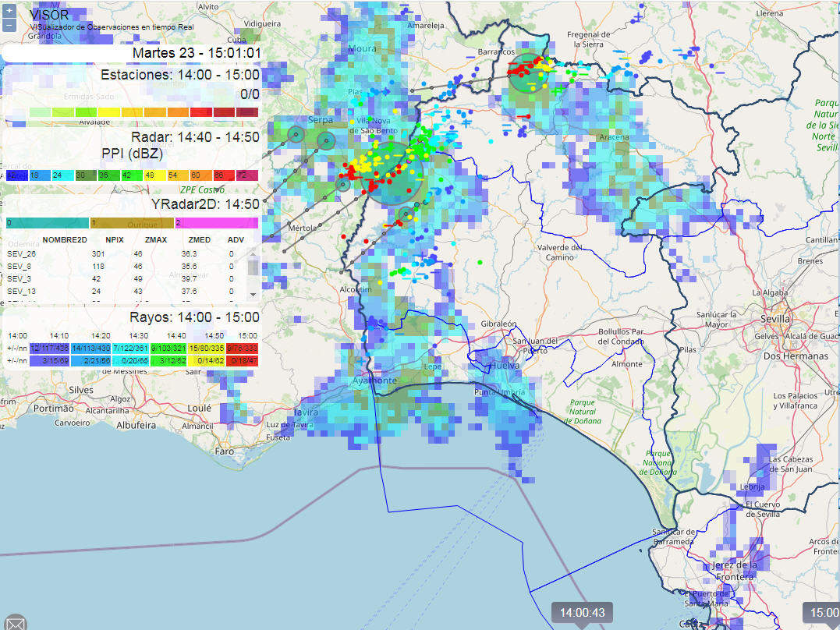840x630 pixels.
Task: Pick the 36 dBZ radar color swatch
Action: pos(108,175)
